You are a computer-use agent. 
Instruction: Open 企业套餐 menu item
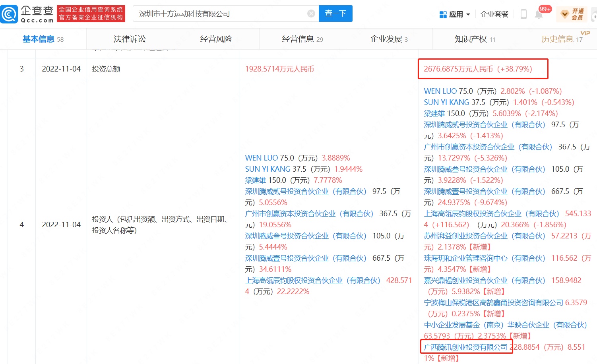tap(494, 14)
